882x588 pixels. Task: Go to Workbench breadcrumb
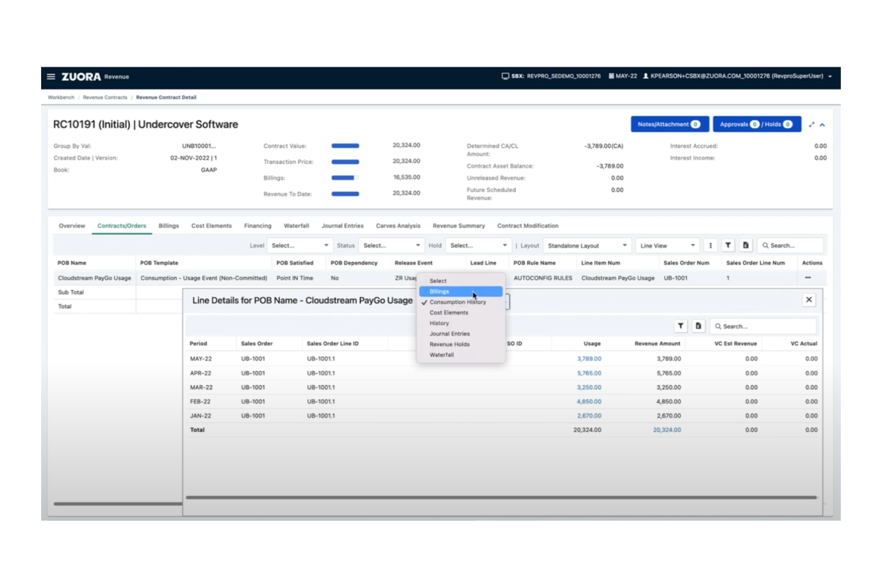click(x=61, y=97)
